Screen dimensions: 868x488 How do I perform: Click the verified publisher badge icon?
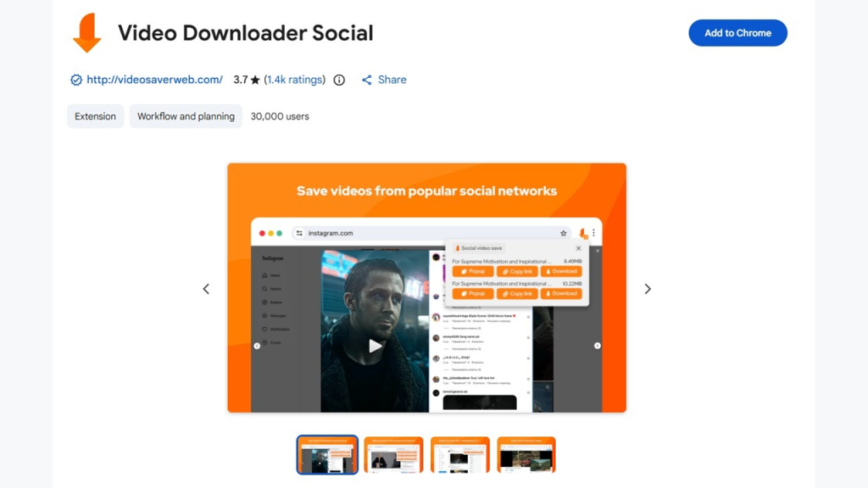click(x=76, y=80)
